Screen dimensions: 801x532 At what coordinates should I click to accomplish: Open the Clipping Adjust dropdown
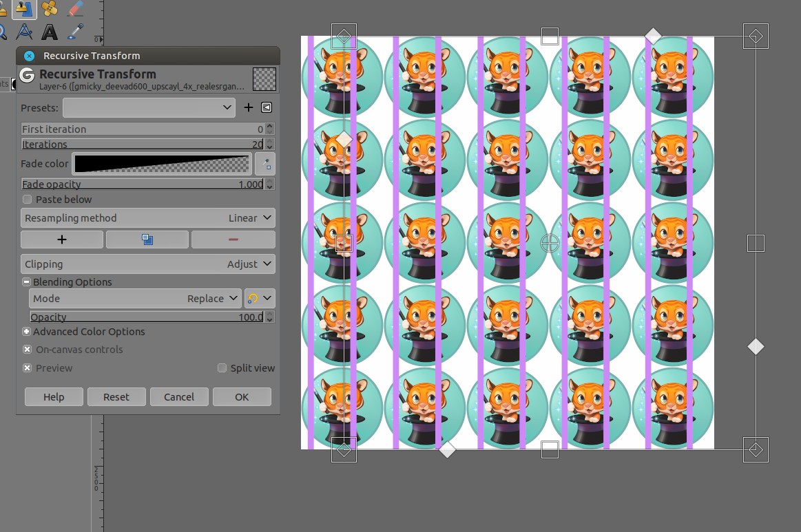pos(148,264)
